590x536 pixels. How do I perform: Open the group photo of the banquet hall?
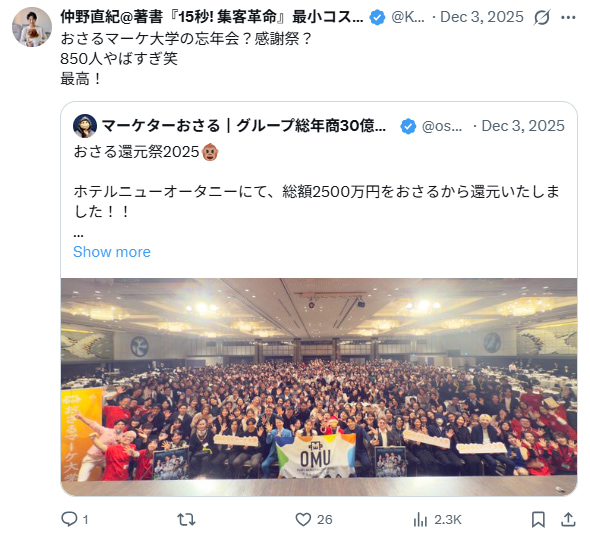tap(319, 387)
